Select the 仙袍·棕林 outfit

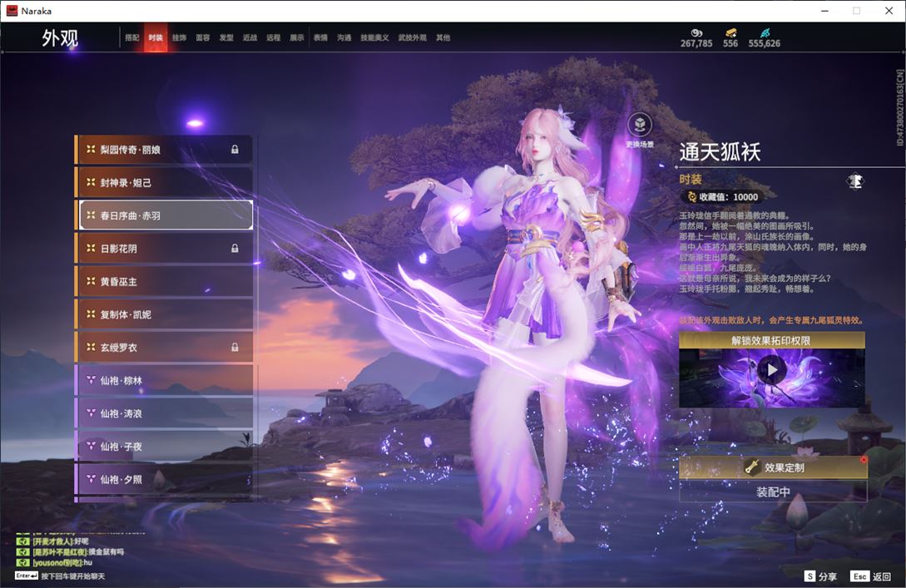164,380
